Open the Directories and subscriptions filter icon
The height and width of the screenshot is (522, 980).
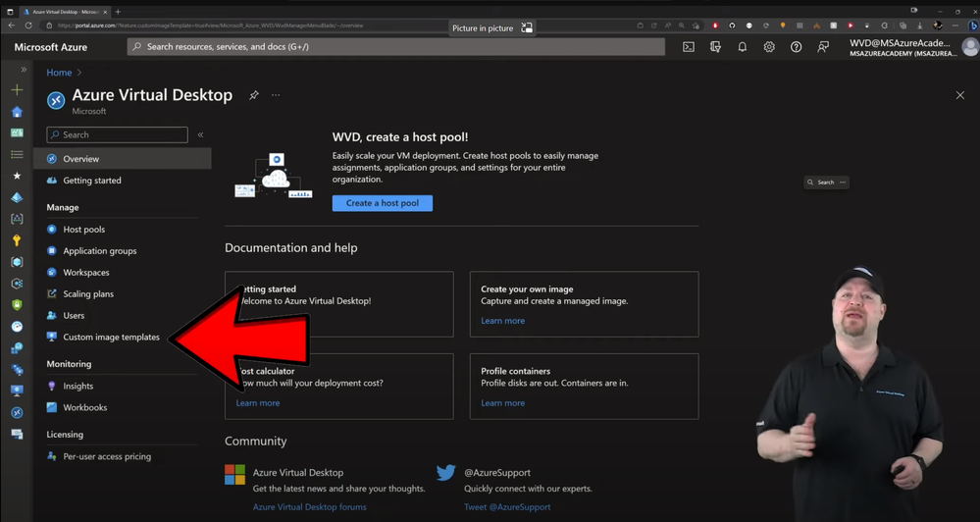pos(715,47)
